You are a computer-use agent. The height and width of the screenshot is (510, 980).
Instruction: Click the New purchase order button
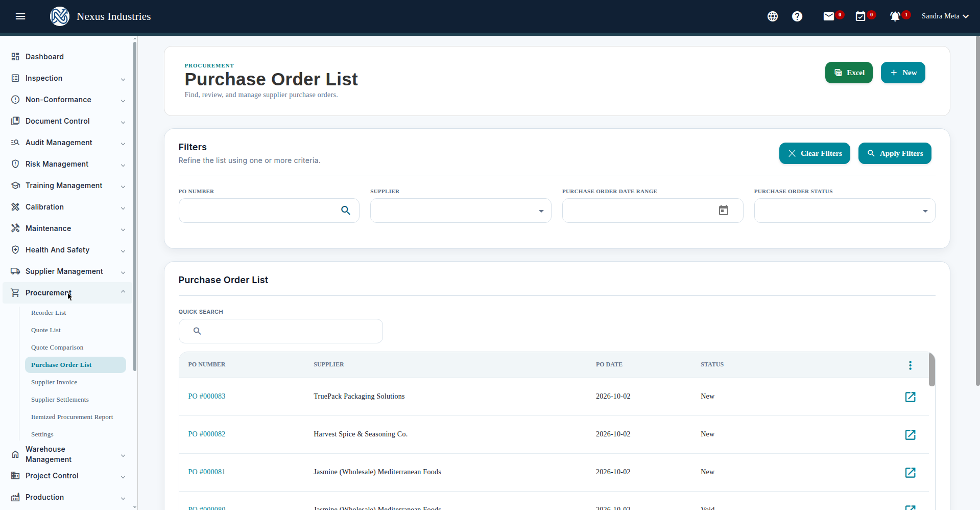903,73
